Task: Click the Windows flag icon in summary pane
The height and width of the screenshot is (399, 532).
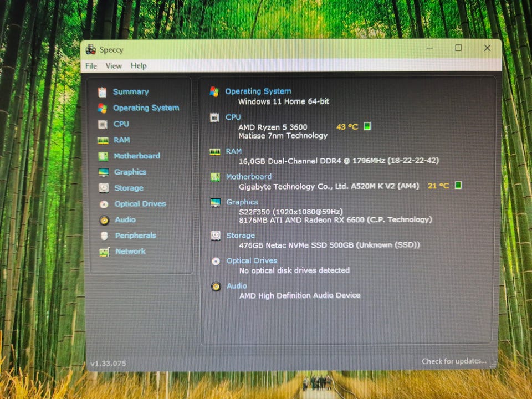Action: coord(214,91)
